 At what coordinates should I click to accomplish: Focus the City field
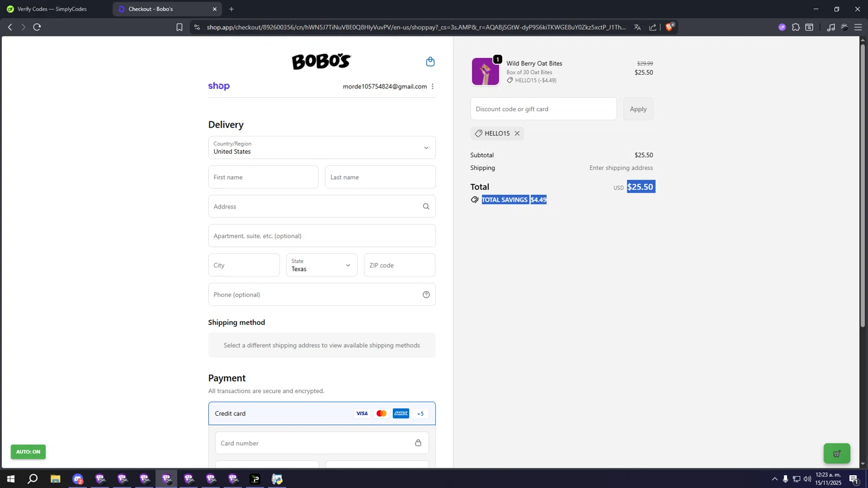(x=244, y=265)
